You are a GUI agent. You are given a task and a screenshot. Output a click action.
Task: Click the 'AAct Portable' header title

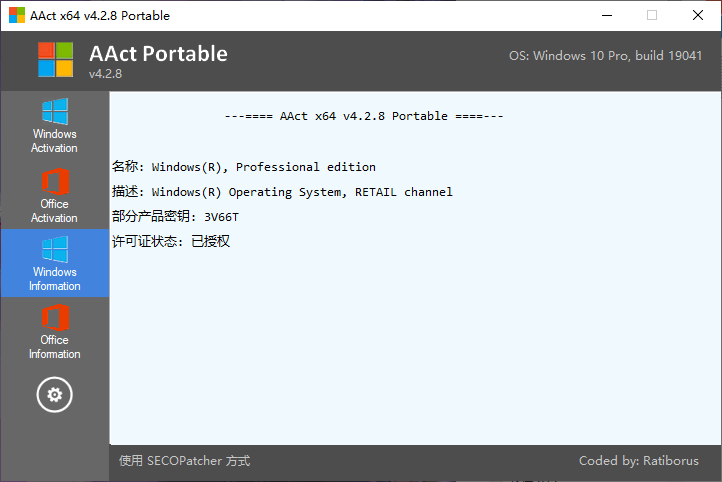click(158, 53)
